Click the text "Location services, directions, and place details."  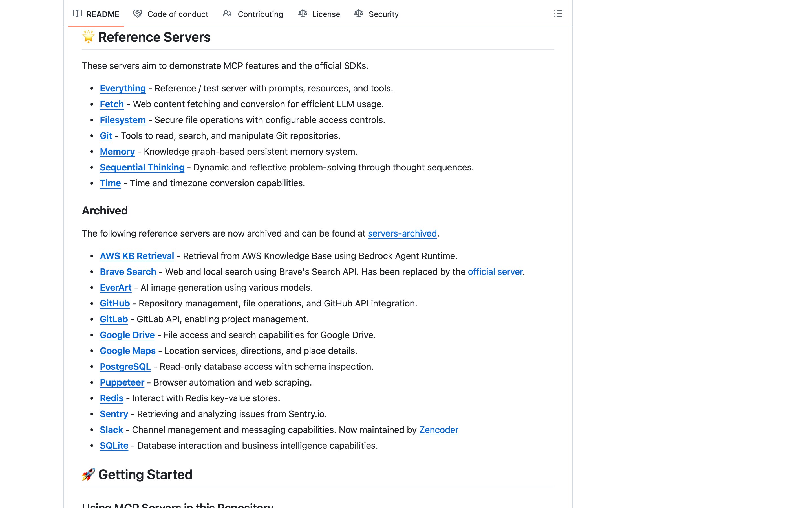(x=261, y=351)
